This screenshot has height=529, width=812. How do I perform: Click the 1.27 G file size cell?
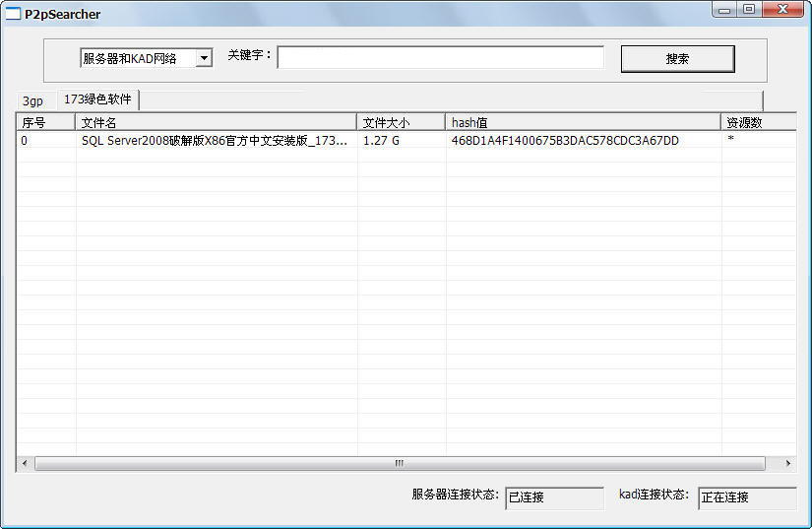click(x=382, y=141)
